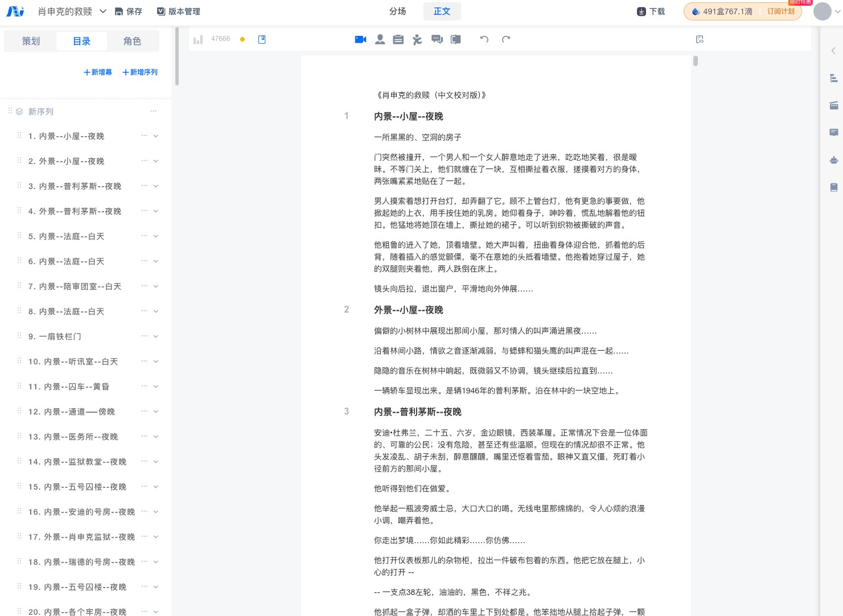Screen dimensions: 843x616
Task: Expand scene 2. 外景--小屋--夜晚 chevron
Action: point(156,161)
